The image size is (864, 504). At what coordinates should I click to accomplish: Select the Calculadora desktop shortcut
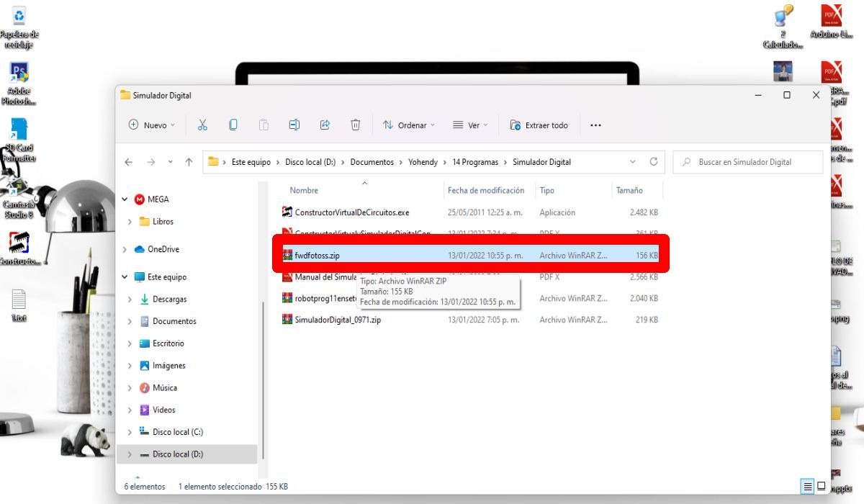tap(783, 27)
